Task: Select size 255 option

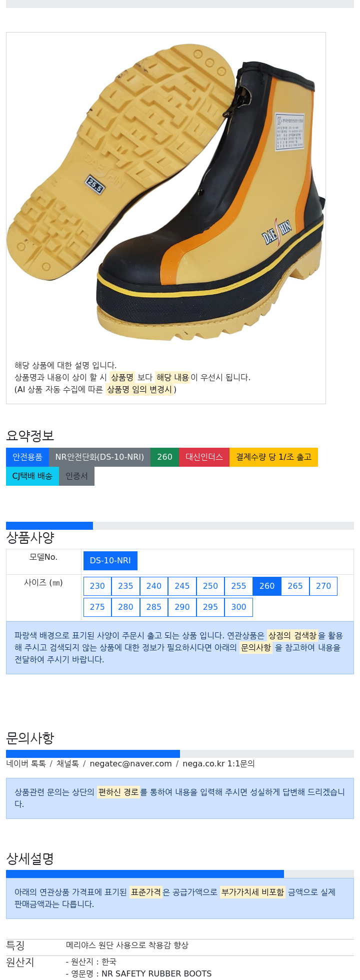Action: (x=238, y=586)
